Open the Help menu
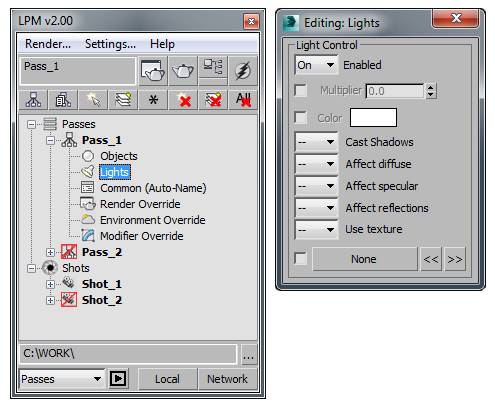The image size is (495, 406). click(x=162, y=44)
